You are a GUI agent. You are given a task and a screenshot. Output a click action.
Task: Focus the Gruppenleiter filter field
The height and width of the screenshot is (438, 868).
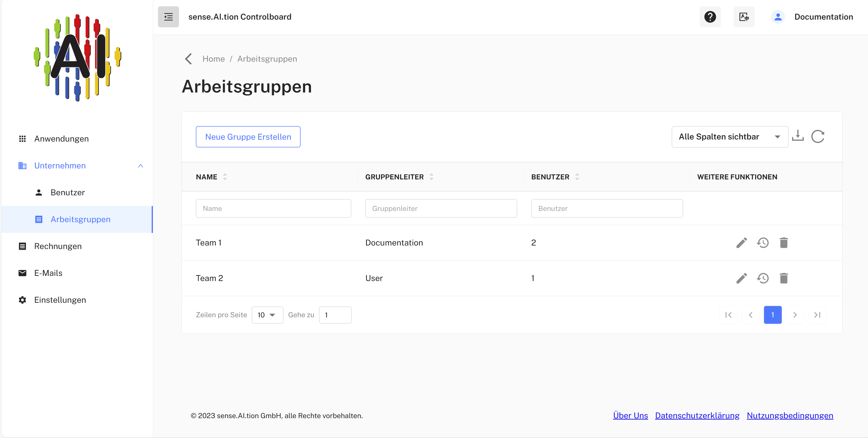coord(441,208)
